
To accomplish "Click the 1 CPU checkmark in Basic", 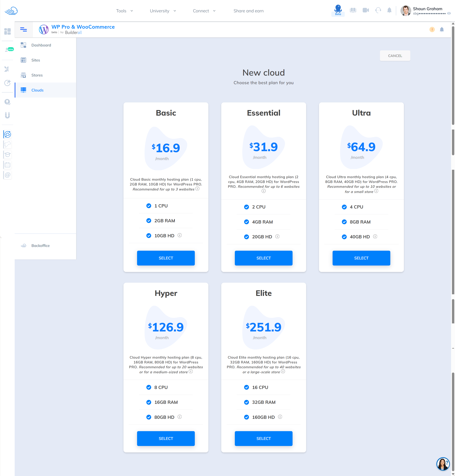I will (x=149, y=206).
